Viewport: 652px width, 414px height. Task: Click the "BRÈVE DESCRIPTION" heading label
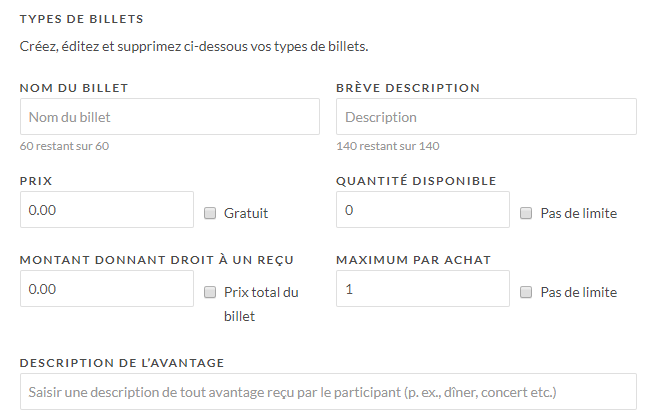(408, 88)
